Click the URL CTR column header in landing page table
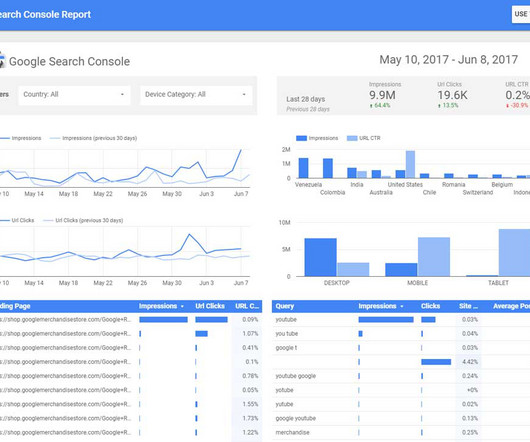 [247, 306]
